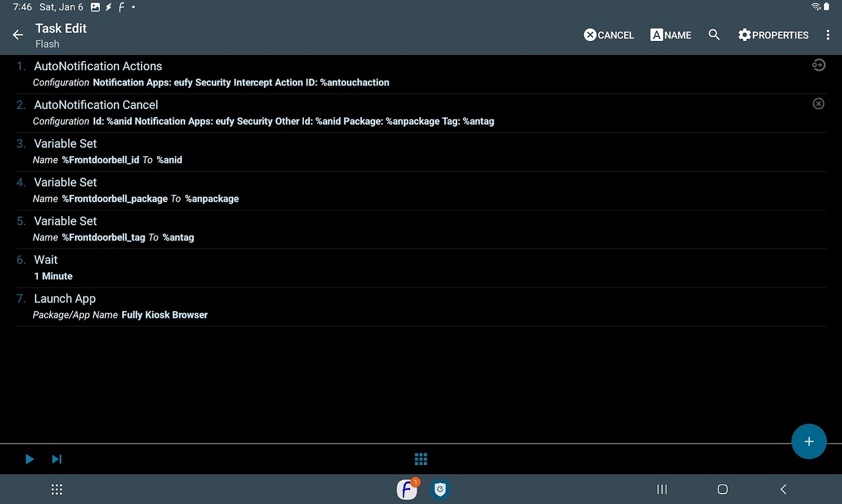Go back using the arrow next to Task Edit
Viewport: 842px width, 504px height.
pyautogui.click(x=17, y=35)
